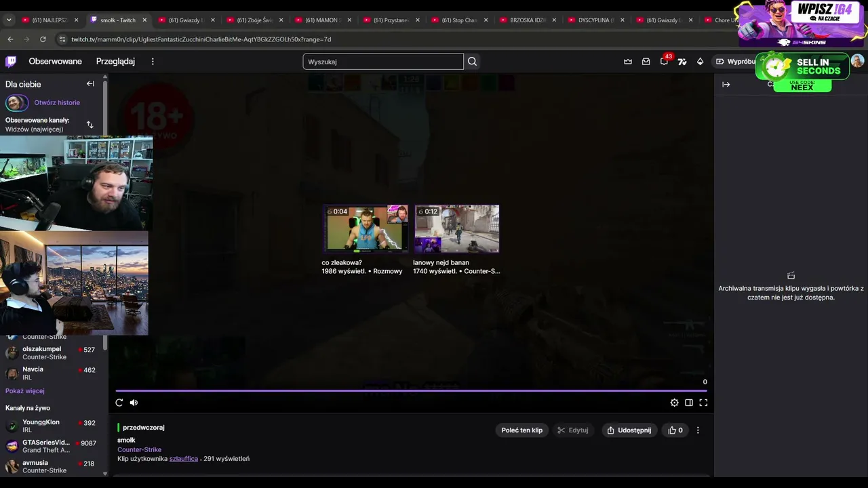Open the whispers envelope icon

click(646, 62)
